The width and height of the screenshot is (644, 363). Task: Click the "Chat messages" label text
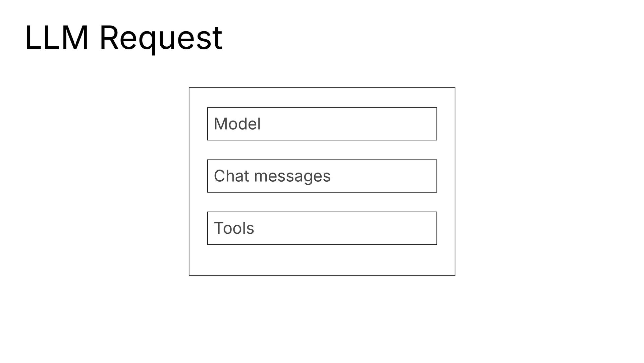(x=272, y=176)
